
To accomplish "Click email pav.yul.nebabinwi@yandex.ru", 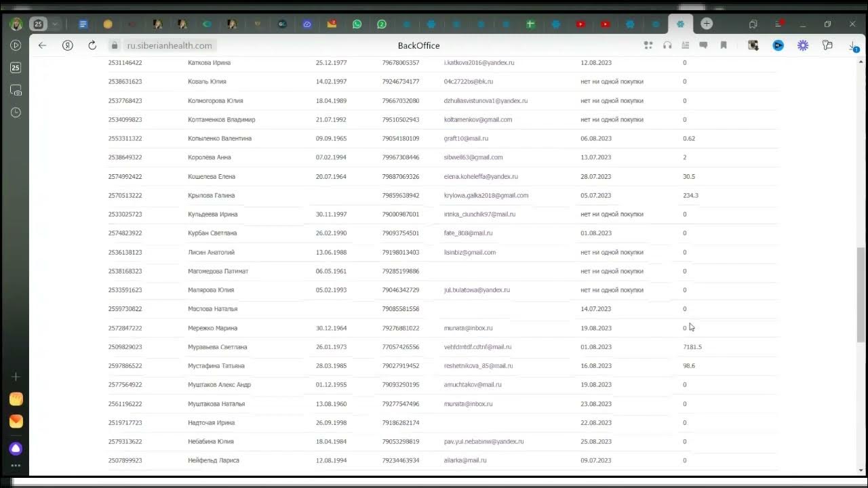I will tap(484, 442).
